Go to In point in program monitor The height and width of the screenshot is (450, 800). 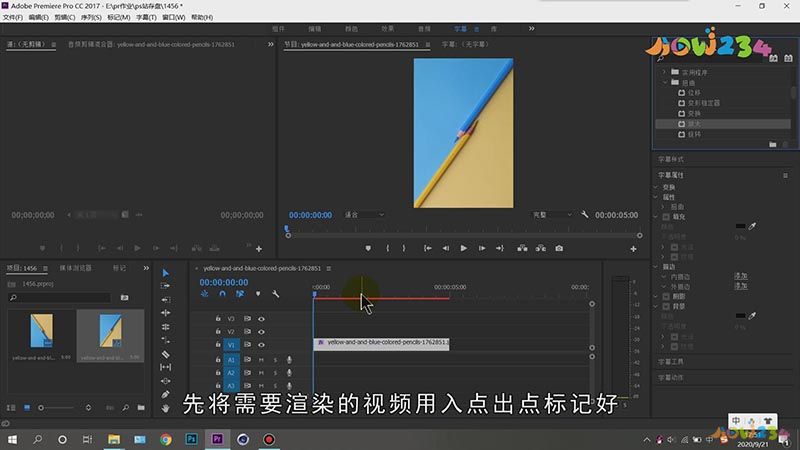[x=428, y=248]
